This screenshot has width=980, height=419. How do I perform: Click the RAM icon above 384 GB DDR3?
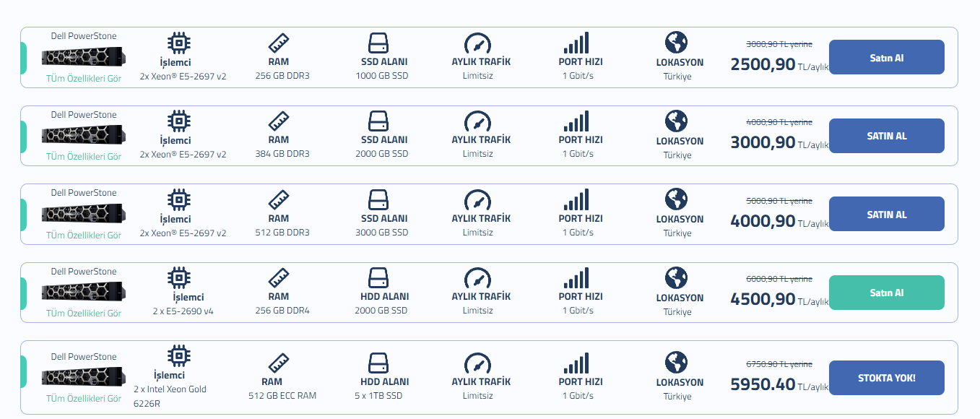278,121
